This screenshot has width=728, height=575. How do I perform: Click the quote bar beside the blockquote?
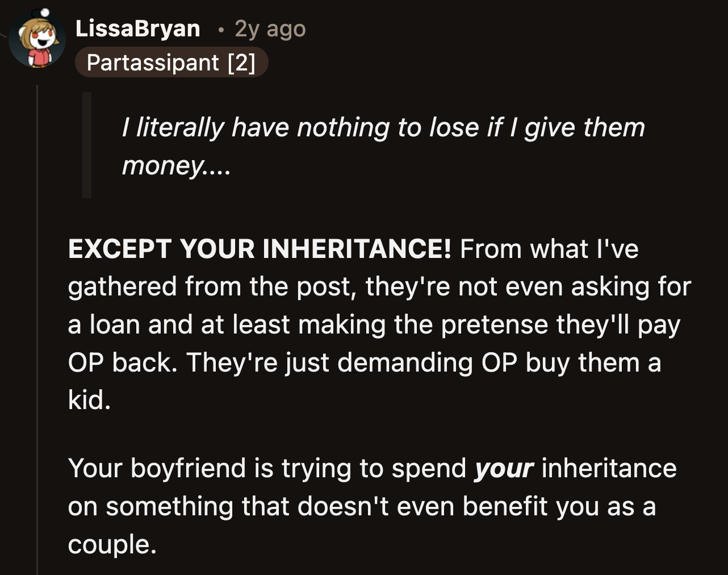[86, 145]
